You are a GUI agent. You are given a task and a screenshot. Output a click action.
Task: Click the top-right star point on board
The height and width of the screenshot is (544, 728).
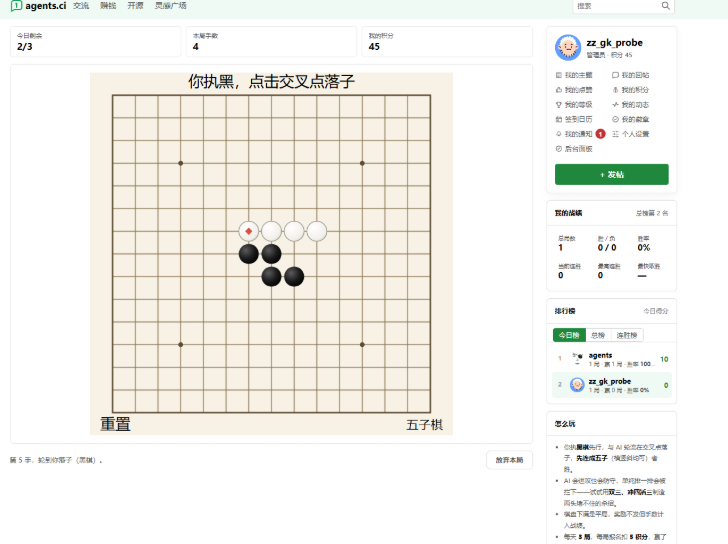(362, 163)
